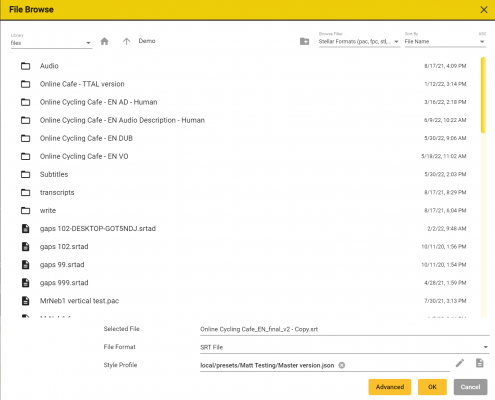Confirm with the OK button
Image resolution: width=495 pixels, height=400 pixels.
tap(432, 387)
